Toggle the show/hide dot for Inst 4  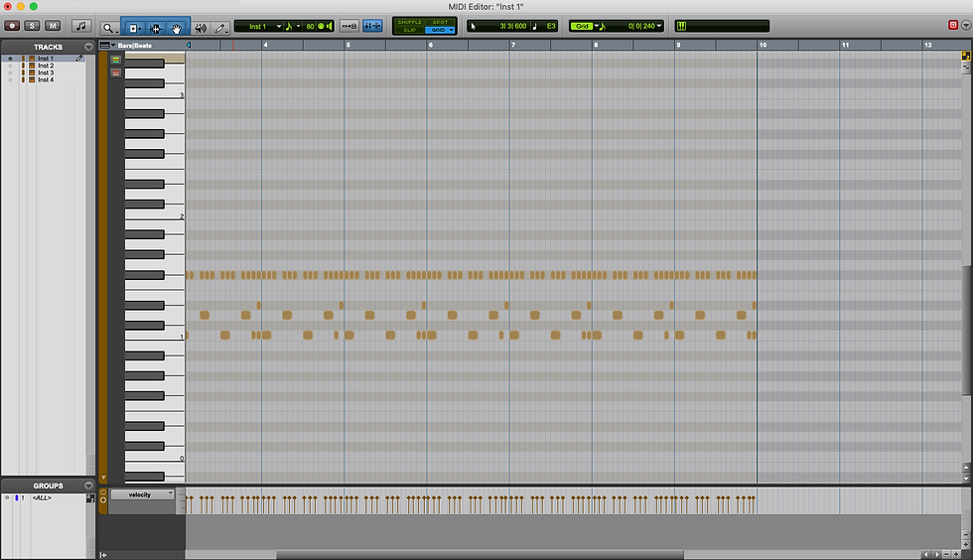[10, 79]
